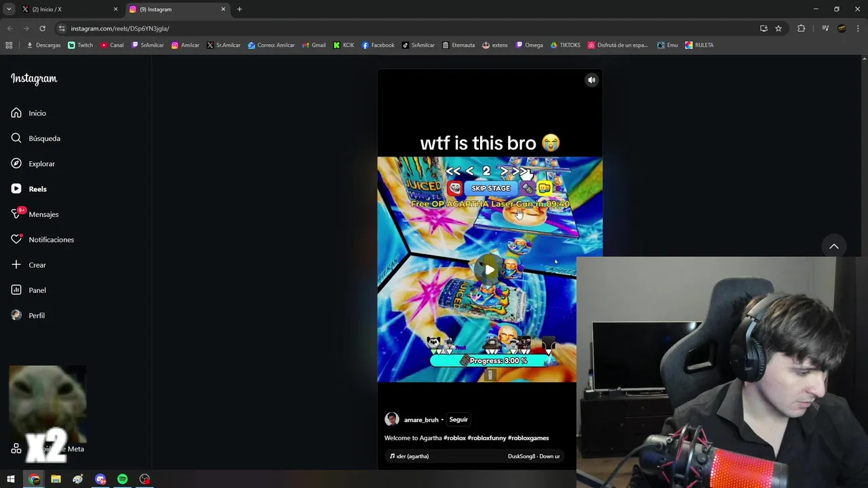The height and width of the screenshot is (488, 868).
Task: Open the Chrome three-dot menu
Action: point(859,28)
